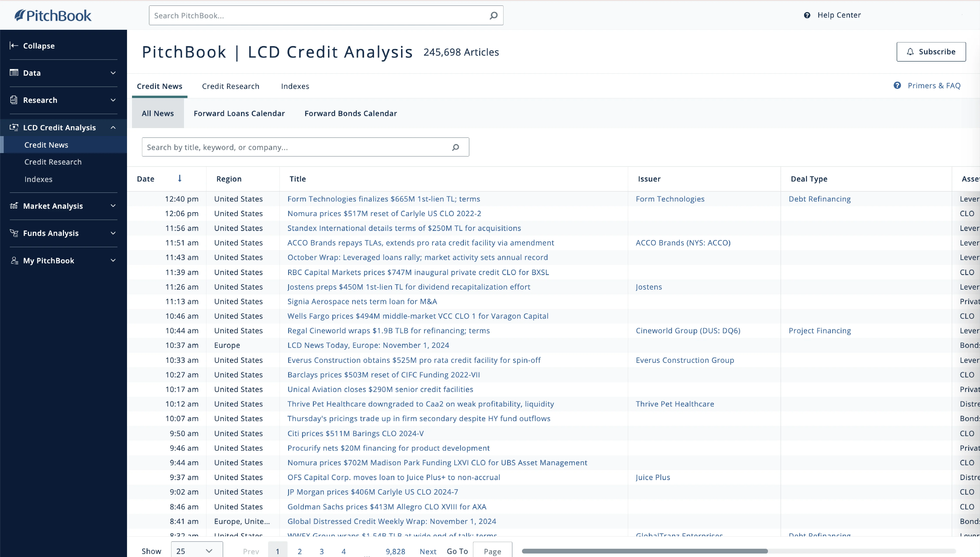Screen dimensions: 980x557
Task: Open the Everus Construction Group issuer link
Action: (685, 360)
